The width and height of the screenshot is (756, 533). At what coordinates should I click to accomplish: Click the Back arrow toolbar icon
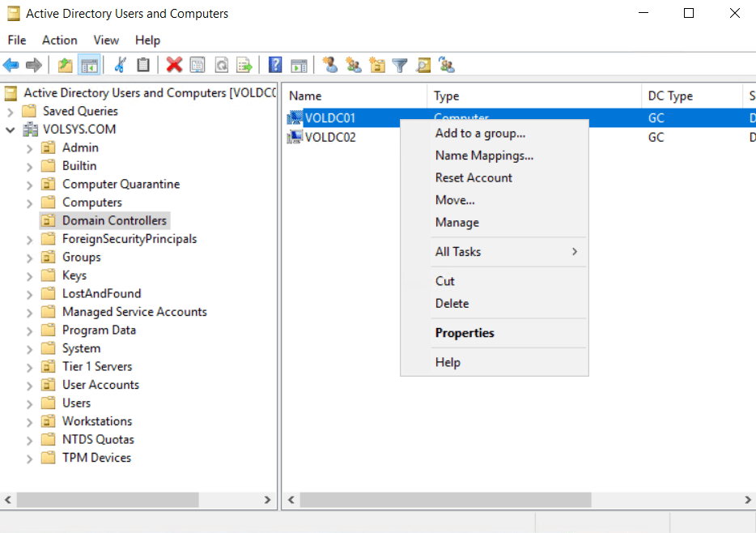[x=11, y=66]
